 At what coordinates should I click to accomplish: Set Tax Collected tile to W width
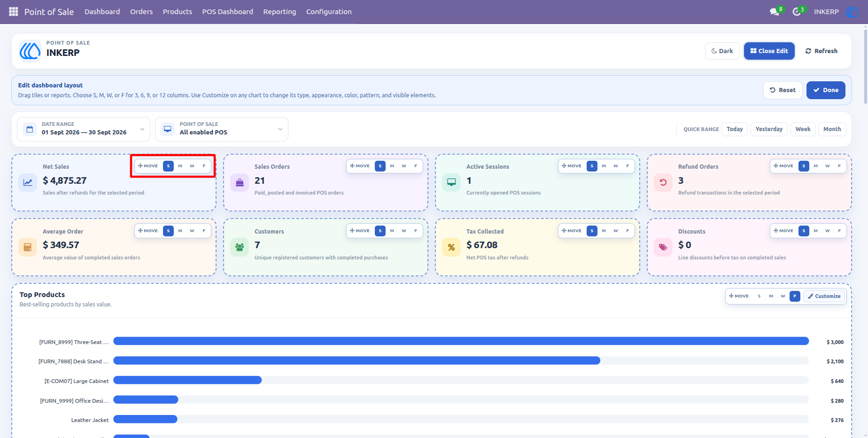tap(616, 231)
